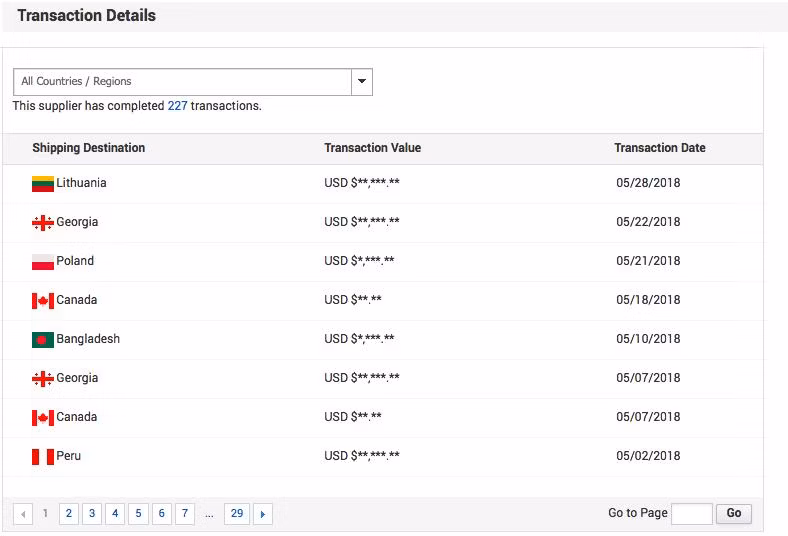Focus the Go to Page input field
Viewport: 788px width, 536px height.
(x=691, y=514)
